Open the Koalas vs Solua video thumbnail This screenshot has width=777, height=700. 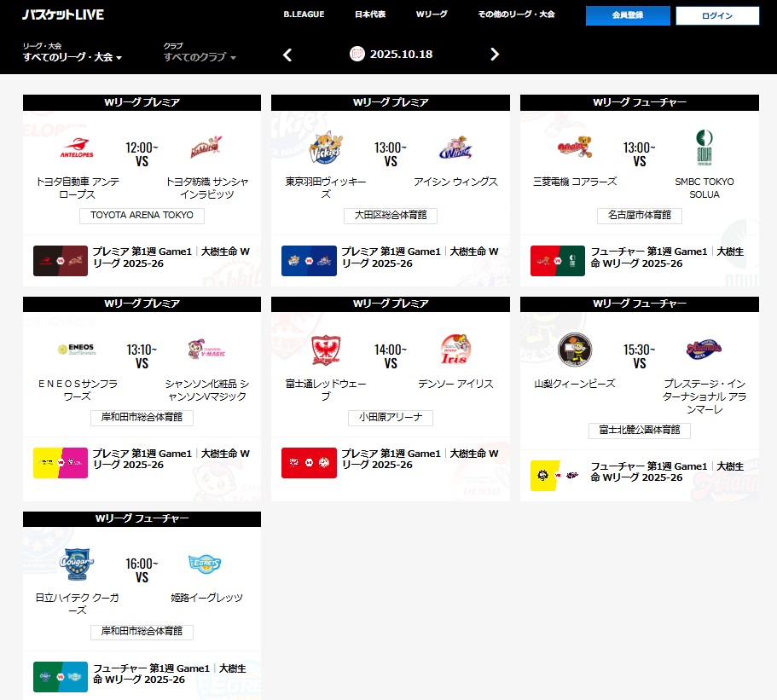[558, 261]
